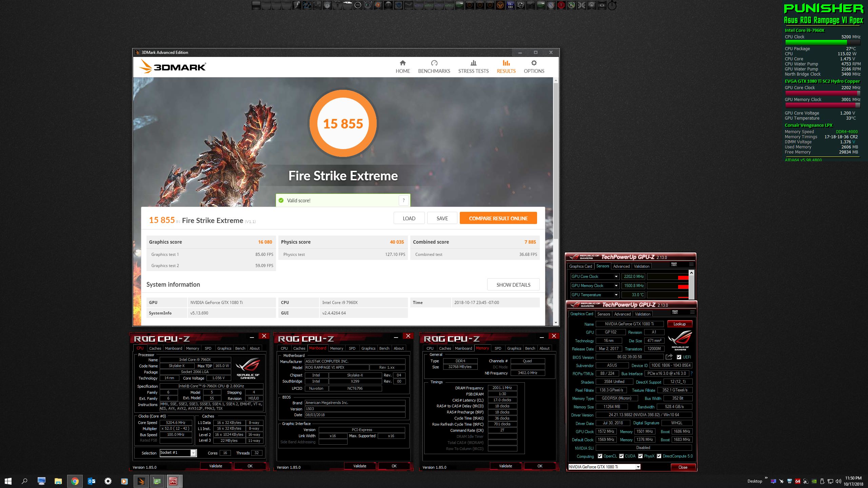This screenshot has height=488, width=868.
Task: Click Chrome icon in the taskbar
Action: (x=75, y=481)
